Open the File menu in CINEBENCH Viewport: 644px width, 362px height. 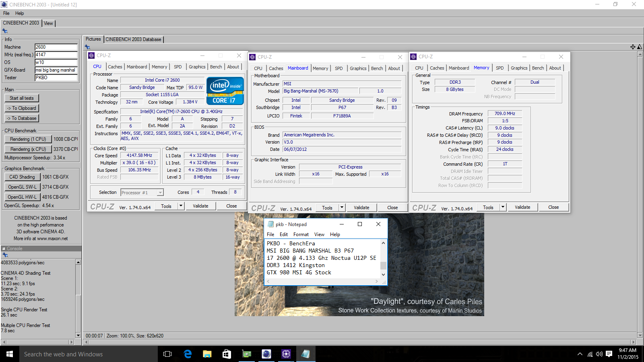click(x=6, y=13)
